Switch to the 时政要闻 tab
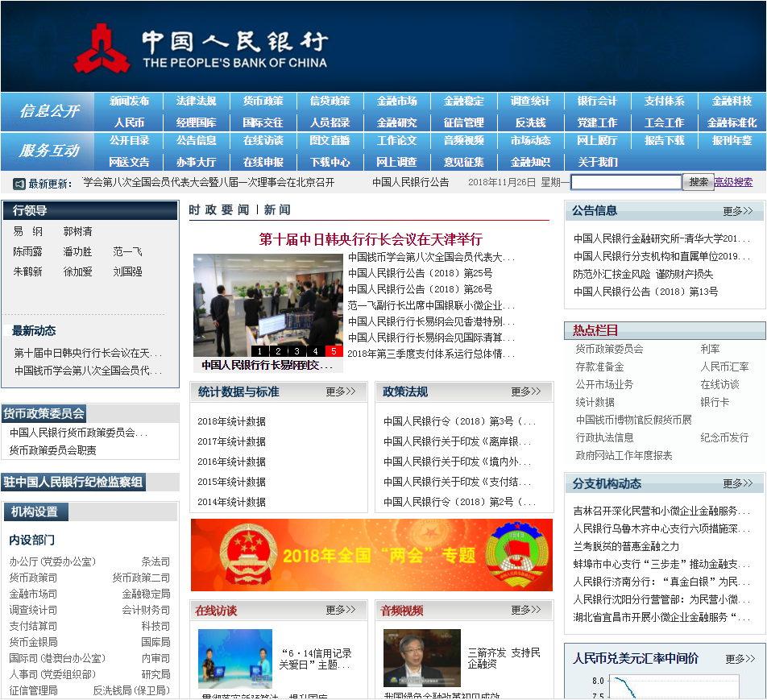 coord(218,210)
